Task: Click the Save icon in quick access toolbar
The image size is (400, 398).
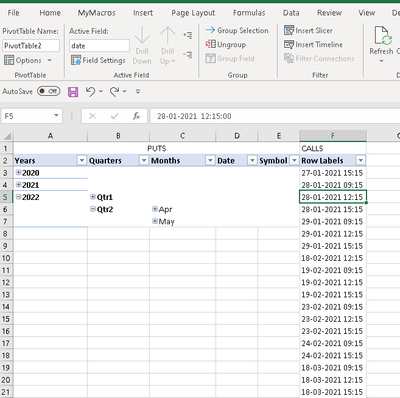Action: [x=73, y=92]
